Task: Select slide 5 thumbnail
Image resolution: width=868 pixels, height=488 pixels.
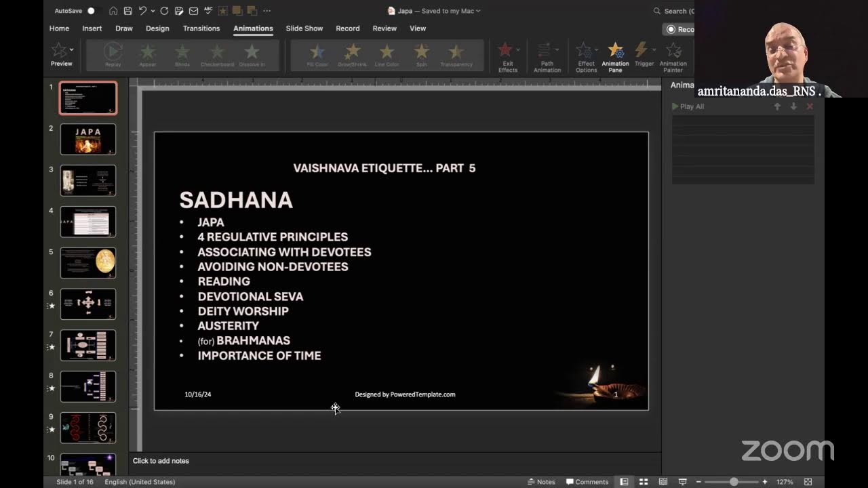Action: (88, 263)
